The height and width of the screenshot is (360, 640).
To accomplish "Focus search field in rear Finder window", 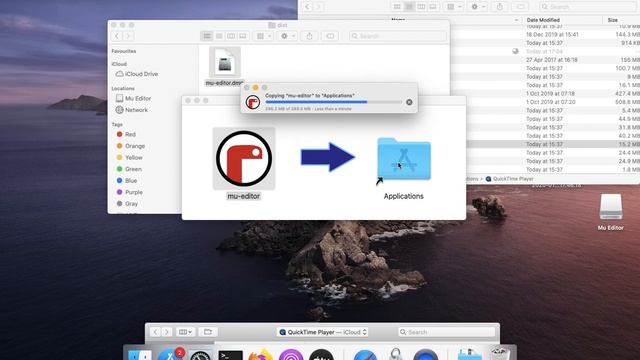I will tap(588, 7).
